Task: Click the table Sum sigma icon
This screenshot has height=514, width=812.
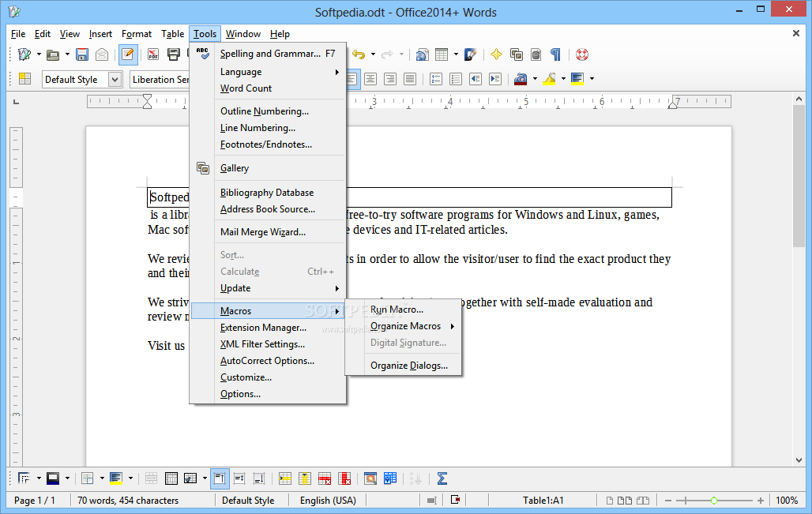Action: (x=442, y=478)
